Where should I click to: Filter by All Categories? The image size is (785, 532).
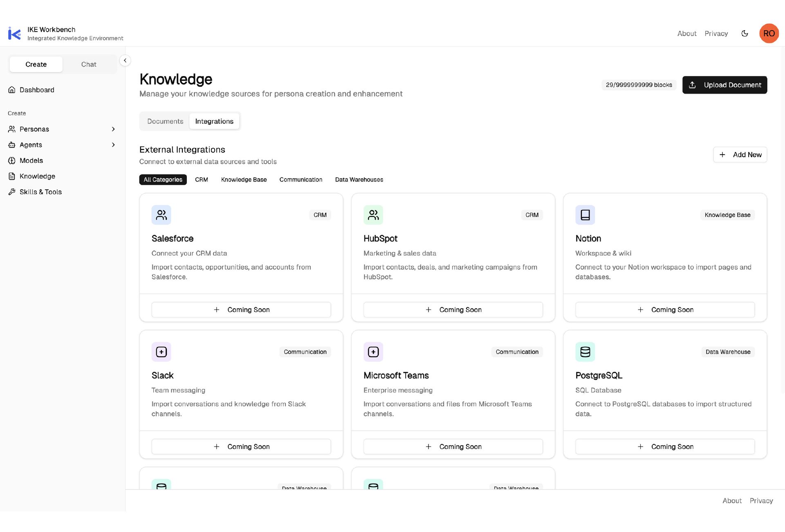click(x=163, y=180)
